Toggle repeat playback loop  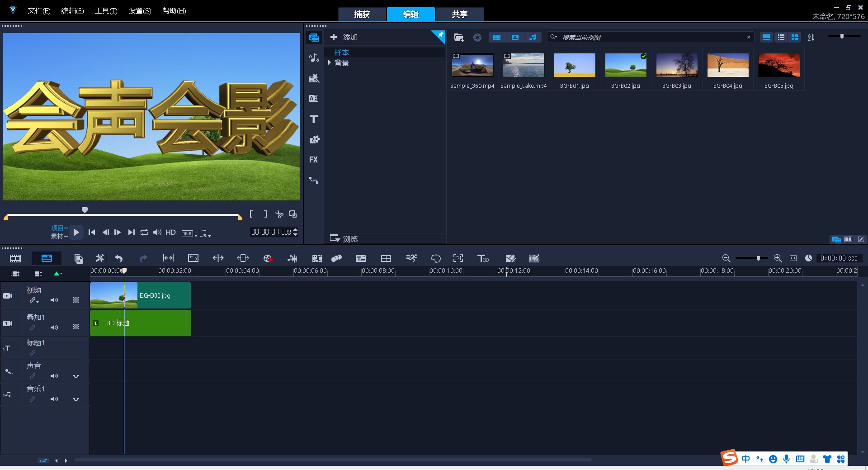(144, 232)
